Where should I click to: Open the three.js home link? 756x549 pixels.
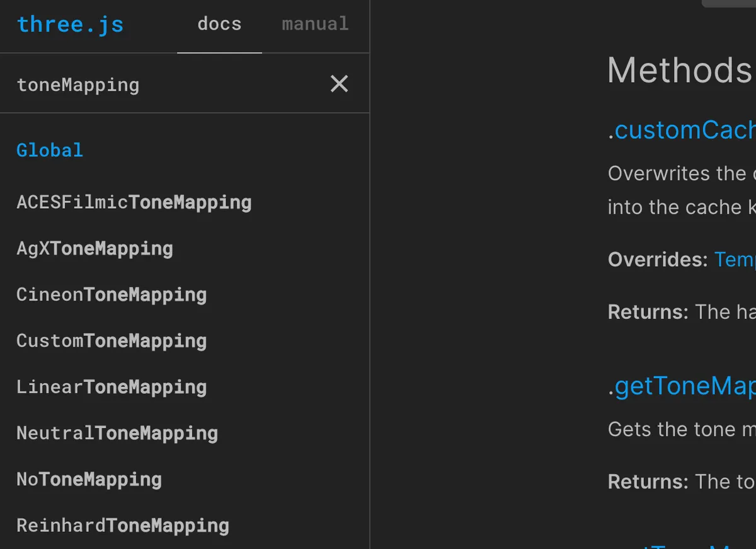click(x=70, y=25)
